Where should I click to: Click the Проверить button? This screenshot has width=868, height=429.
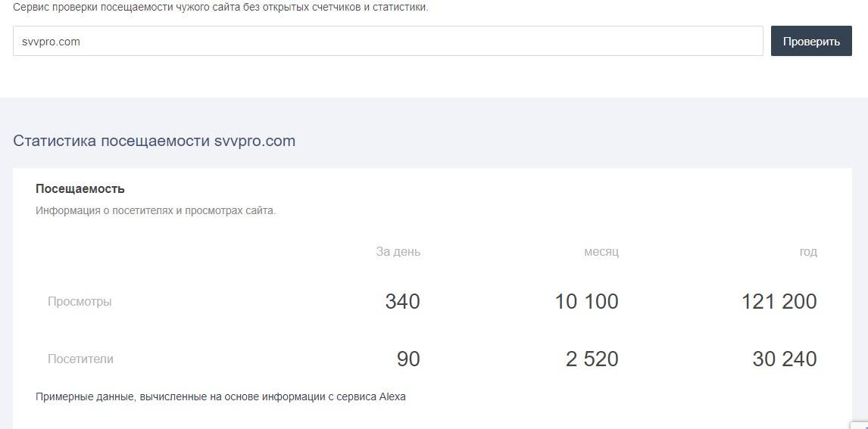(810, 42)
